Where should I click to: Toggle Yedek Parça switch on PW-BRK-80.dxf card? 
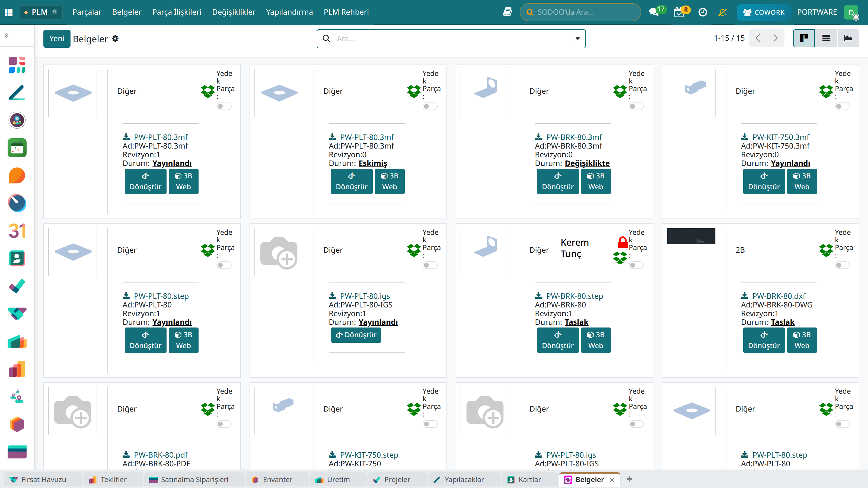(842, 265)
